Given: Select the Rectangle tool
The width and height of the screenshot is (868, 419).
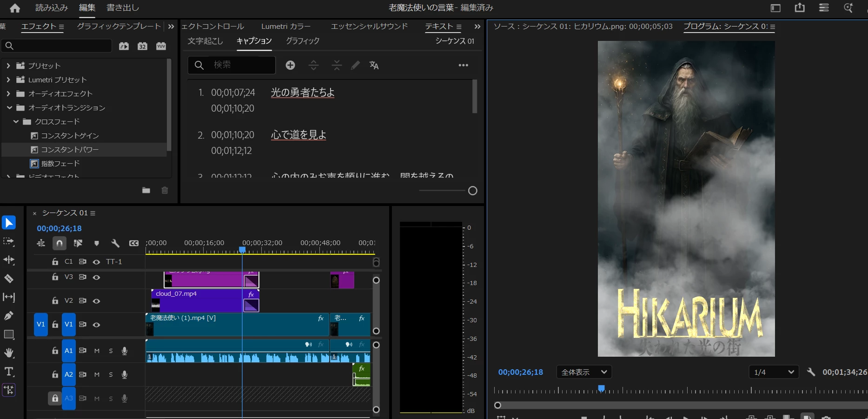Looking at the screenshot, I should point(9,334).
